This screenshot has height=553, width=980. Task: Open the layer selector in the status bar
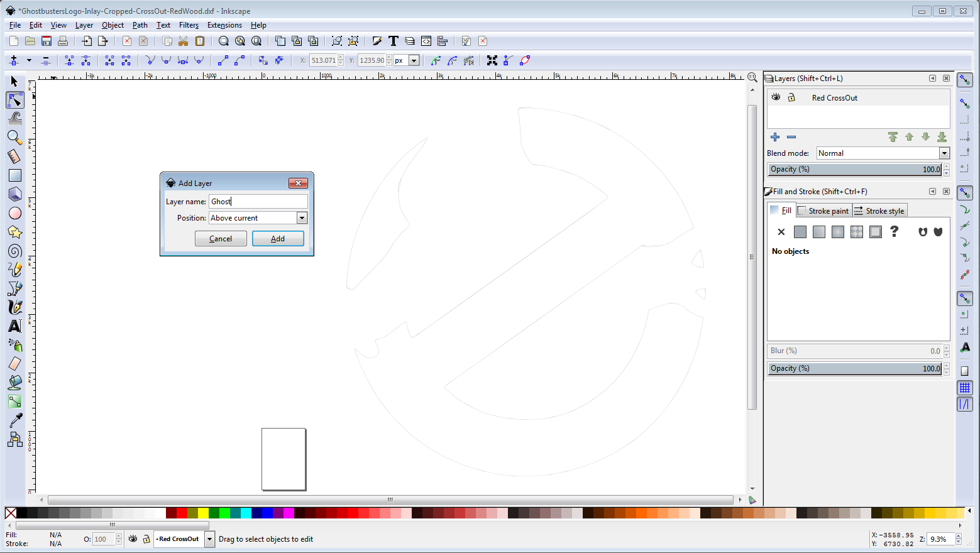209,539
